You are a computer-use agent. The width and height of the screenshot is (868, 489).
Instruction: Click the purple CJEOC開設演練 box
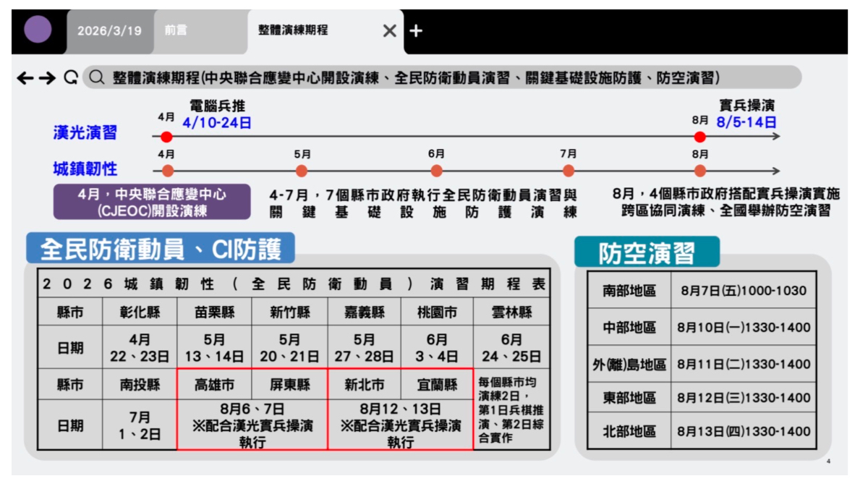pyautogui.click(x=152, y=203)
